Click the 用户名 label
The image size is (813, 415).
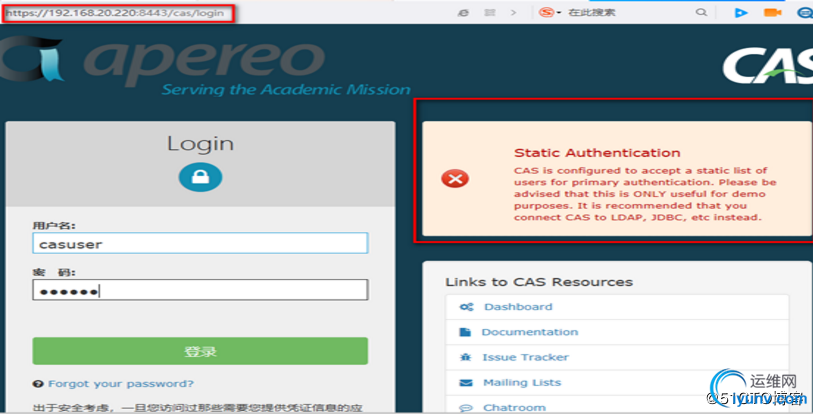53,226
